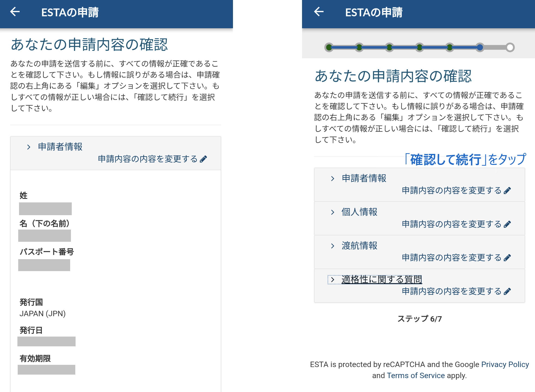Click 申請内容の内容を変更する under 適格性に関する質問

(x=452, y=291)
